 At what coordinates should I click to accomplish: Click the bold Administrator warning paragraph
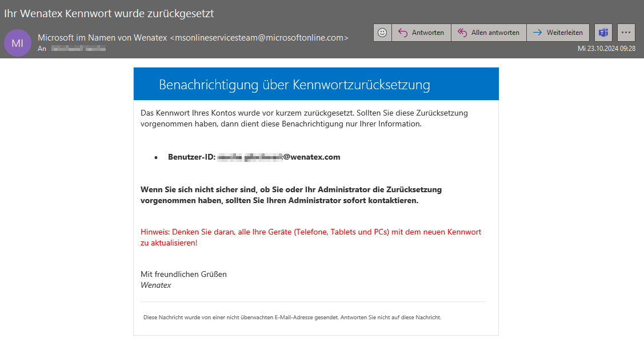(x=291, y=195)
